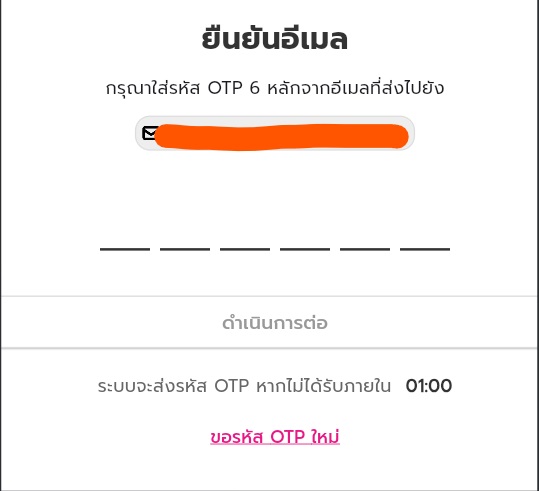Viewport: 539px width, 491px height.
Task: Click the ระบบจะส่งรหัส countdown message
Action: 244,386
